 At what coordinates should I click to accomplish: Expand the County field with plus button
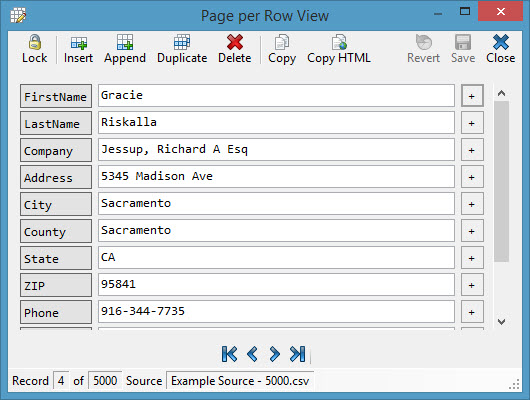(472, 231)
